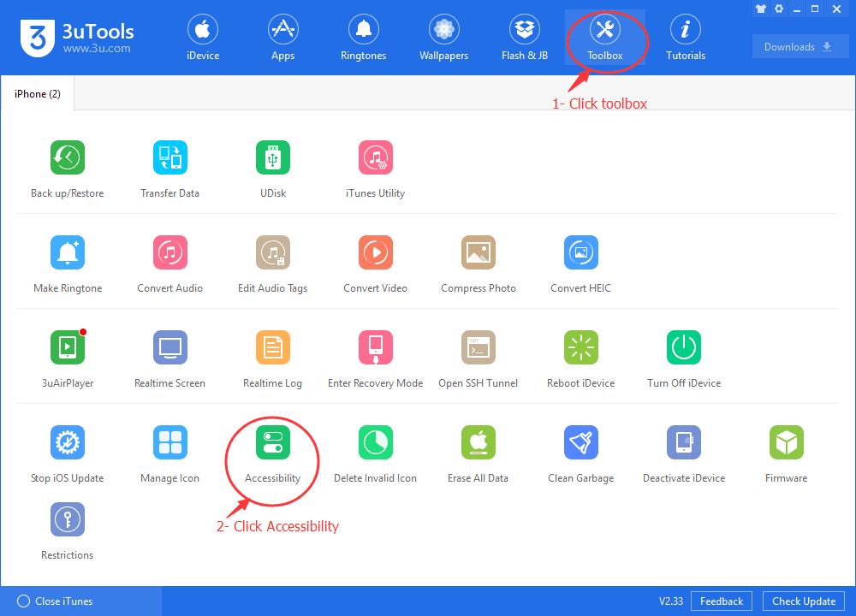This screenshot has width=856, height=616.
Task: Launch the Convert Video tool
Action: coord(376,252)
